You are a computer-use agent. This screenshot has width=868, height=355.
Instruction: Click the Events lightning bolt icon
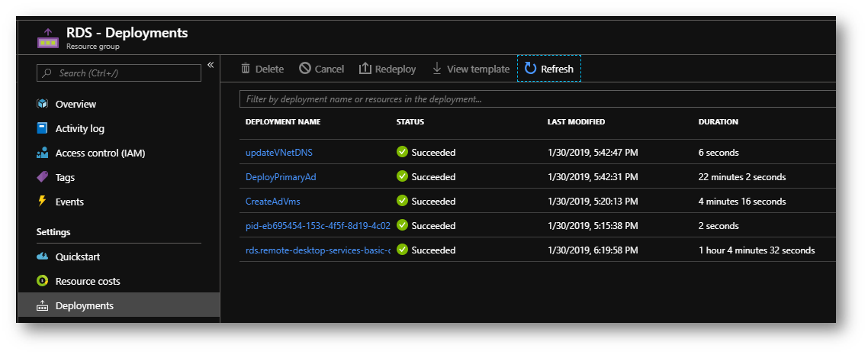(42, 201)
